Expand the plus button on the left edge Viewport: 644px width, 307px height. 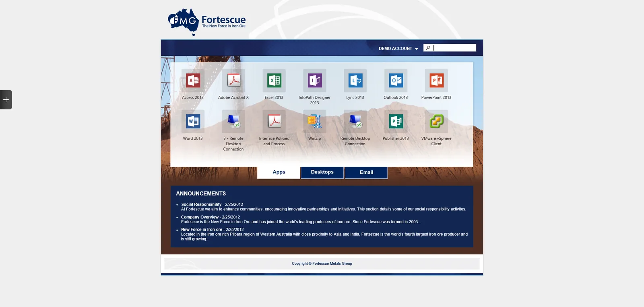point(6,99)
